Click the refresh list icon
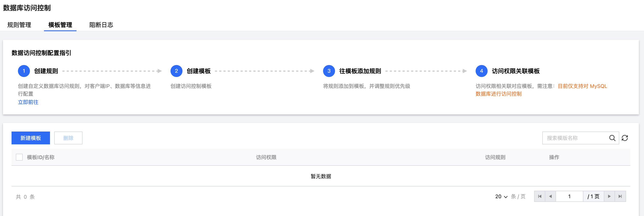The width and height of the screenshot is (644, 216). [x=625, y=138]
